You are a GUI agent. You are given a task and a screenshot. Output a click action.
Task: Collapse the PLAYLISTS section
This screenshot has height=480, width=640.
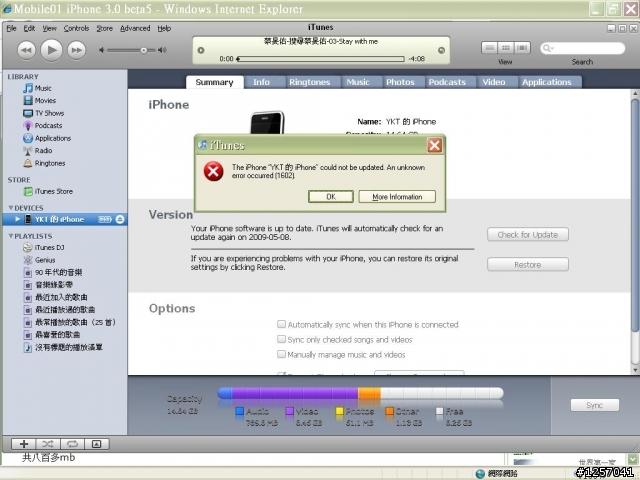pos(11,236)
